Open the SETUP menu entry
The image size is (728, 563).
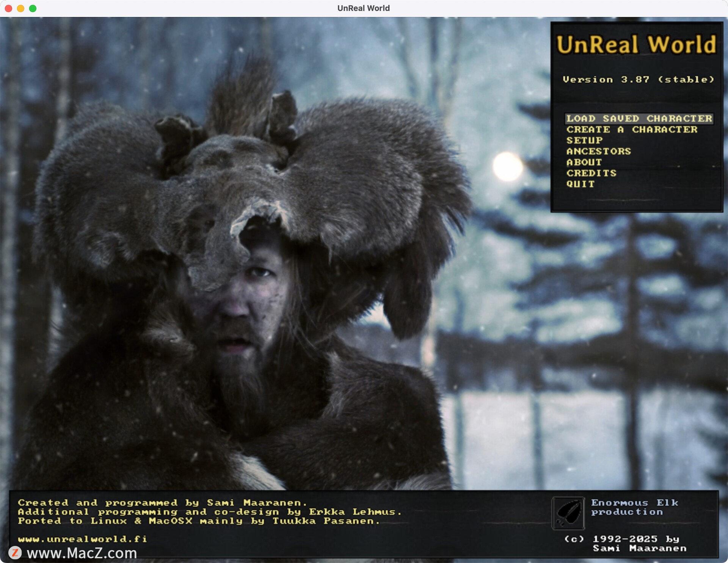click(x=584, y=141)
